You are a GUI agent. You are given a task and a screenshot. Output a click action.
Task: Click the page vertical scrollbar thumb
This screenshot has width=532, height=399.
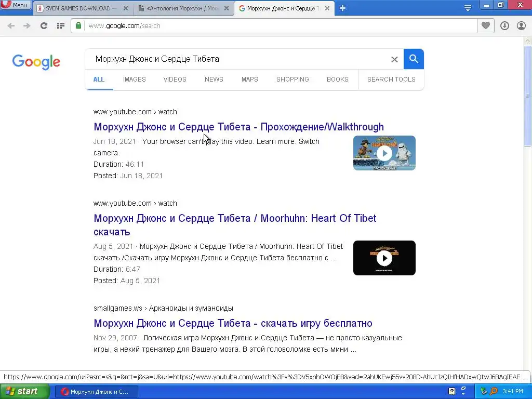[528, 96]
